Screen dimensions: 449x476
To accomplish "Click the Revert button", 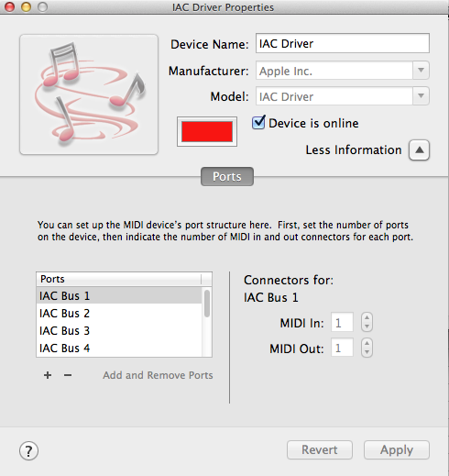I will pos(320,449).
